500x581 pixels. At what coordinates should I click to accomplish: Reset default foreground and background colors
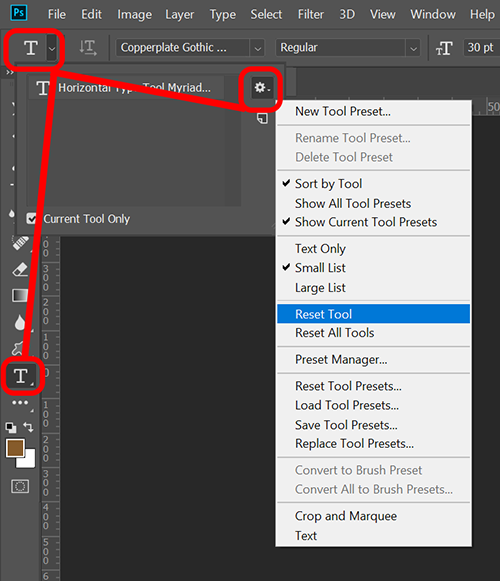(11, 428)
